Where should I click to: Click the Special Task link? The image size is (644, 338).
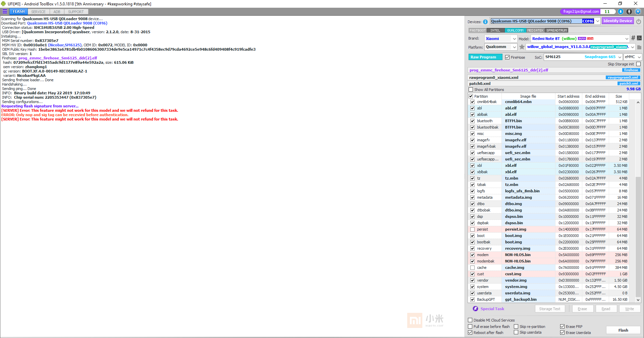[492, 309]
